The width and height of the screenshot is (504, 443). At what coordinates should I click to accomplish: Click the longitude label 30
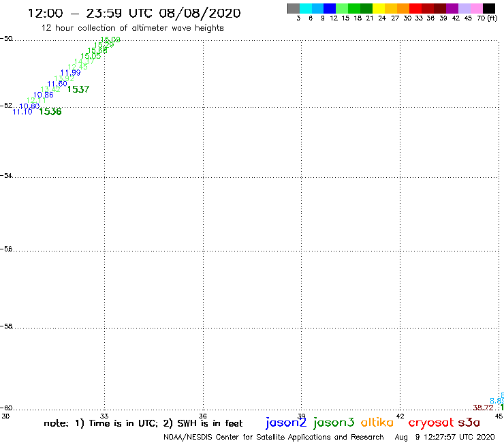point(5,416)
